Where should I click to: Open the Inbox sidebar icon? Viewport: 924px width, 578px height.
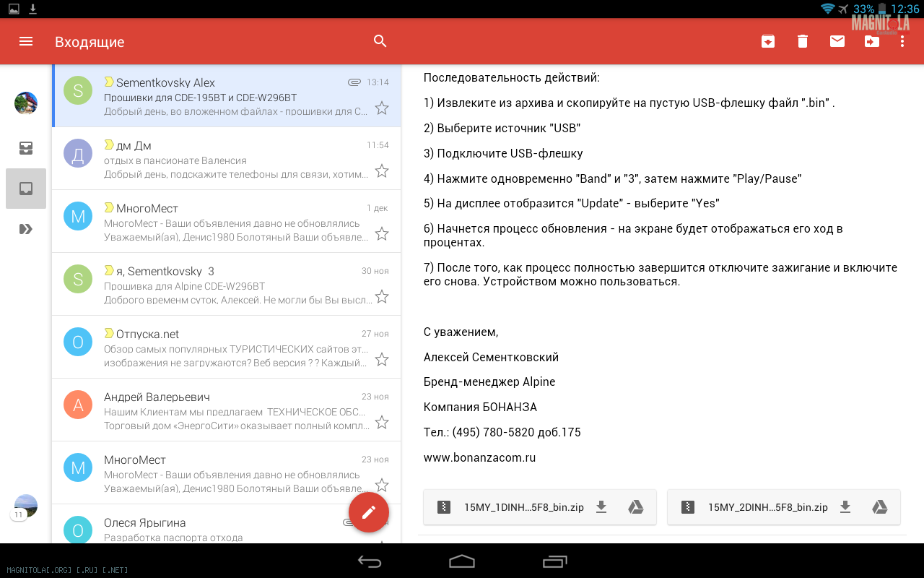[26, 189]
